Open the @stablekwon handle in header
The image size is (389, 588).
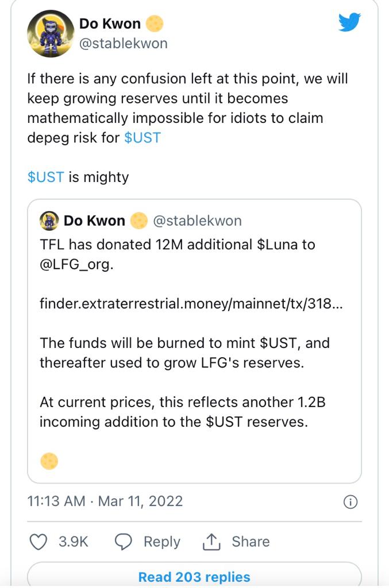coord(123,44)
